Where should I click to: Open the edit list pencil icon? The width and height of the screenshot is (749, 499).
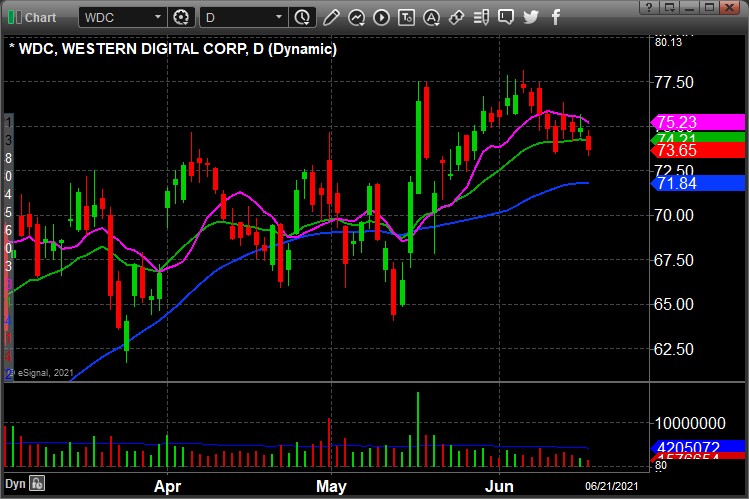click(x=481, y=18)
